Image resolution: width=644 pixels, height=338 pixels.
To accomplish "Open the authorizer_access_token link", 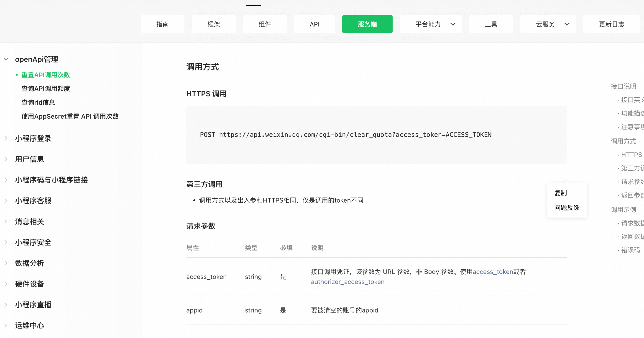I will click(x=348, y=282).
